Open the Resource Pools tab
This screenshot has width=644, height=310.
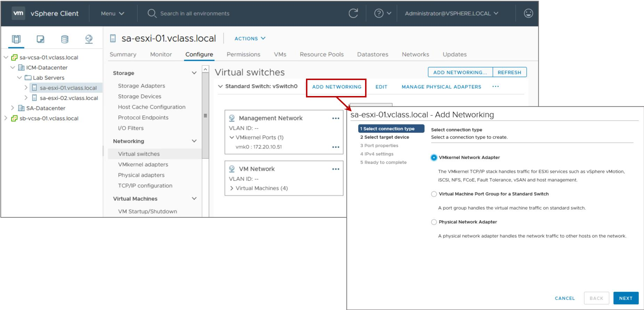tap(322, 54)
